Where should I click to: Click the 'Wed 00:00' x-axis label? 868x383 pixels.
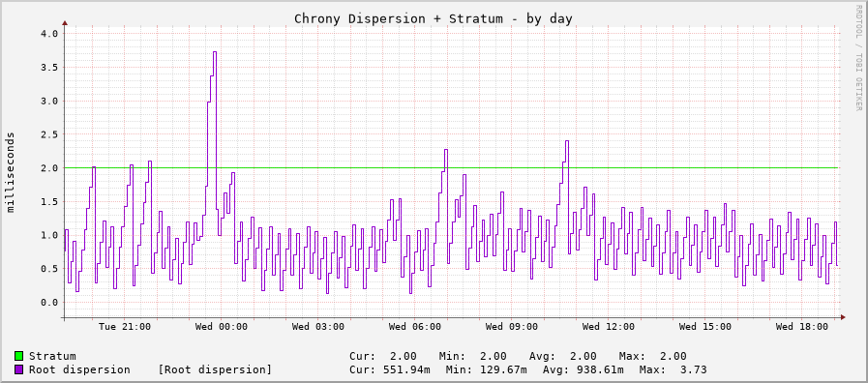click(x=222, y=327)
